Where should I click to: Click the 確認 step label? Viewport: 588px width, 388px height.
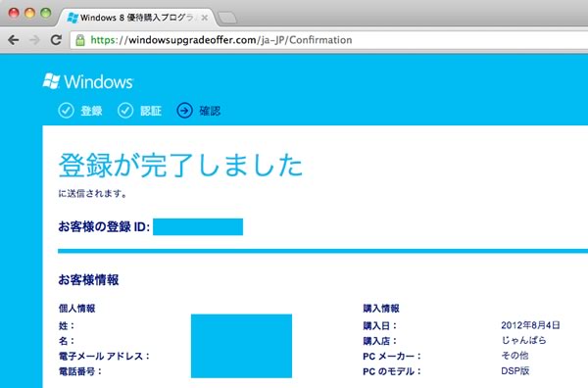point(210,111)
